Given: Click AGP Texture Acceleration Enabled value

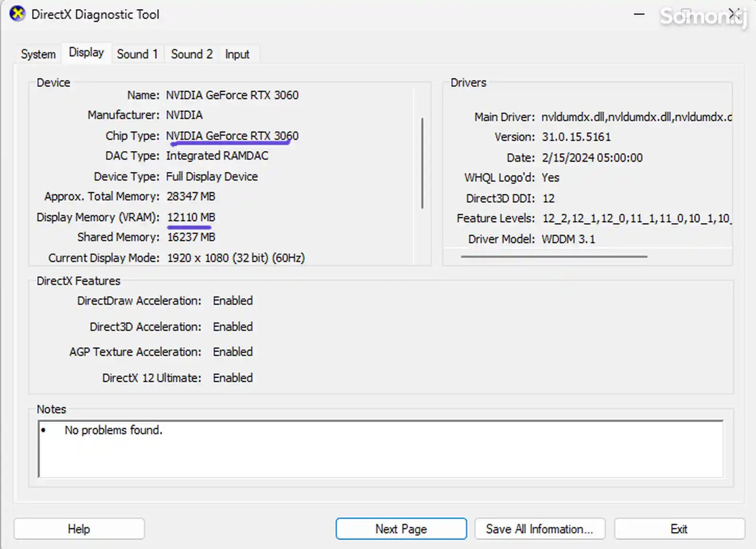Looking at the screenshot, I should pos(232,351).
